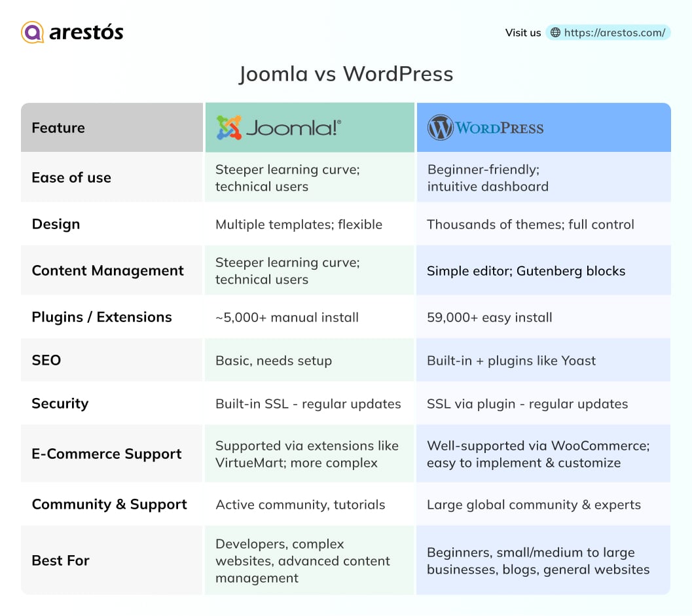
Task: Select the Joomla column header
Action: coord(309,126)
